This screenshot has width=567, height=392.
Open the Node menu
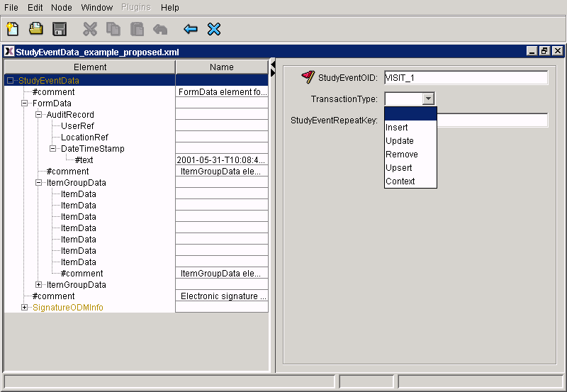click(62, 7)
